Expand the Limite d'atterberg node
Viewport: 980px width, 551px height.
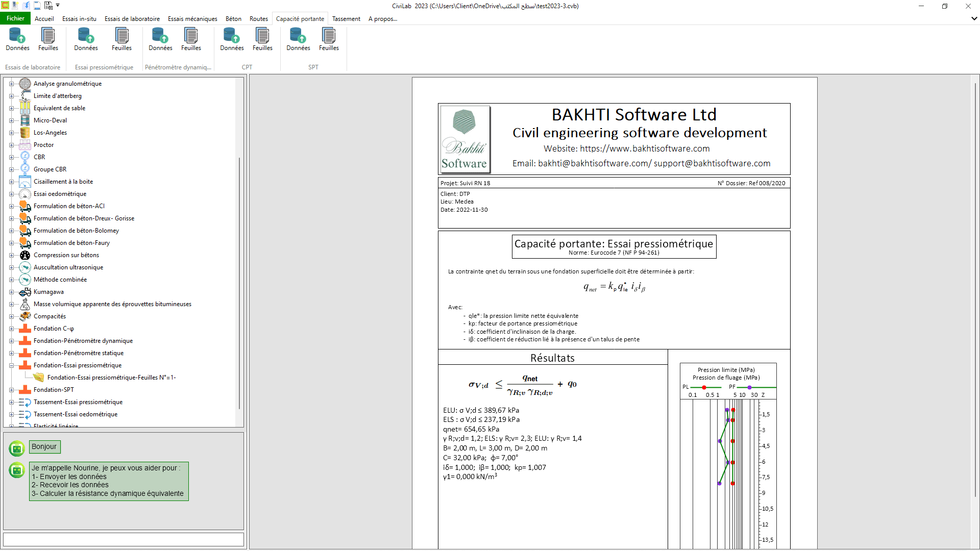pos(11,96)
